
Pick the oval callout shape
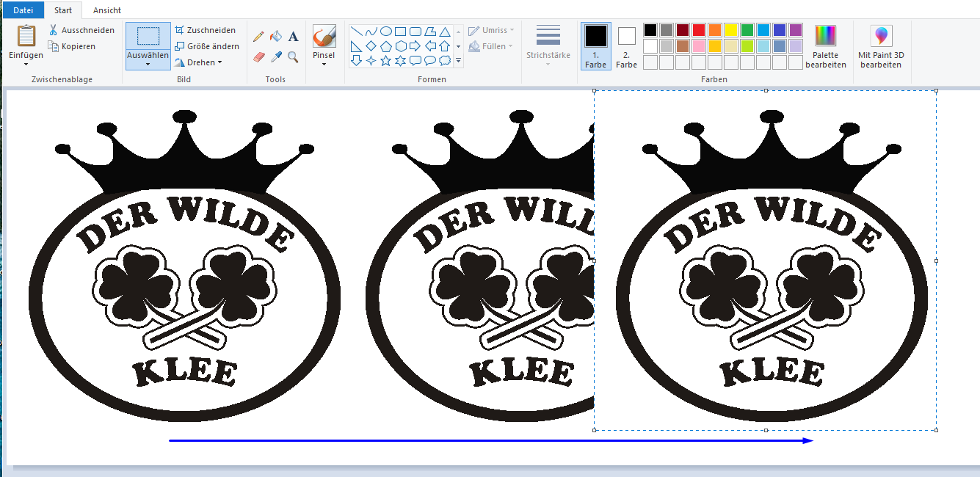click(x=430, y=61)
